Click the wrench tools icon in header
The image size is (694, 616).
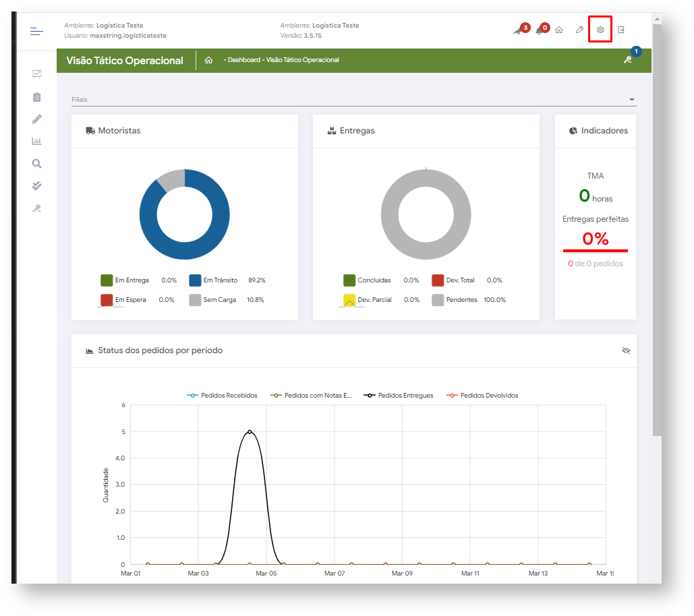tap(579, 30)
